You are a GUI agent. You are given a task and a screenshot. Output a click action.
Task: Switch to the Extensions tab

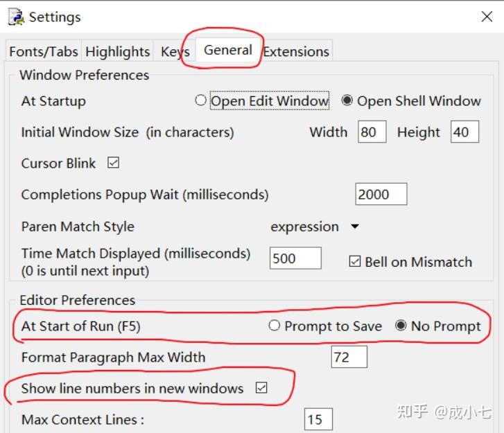click(x=296, y=51)
